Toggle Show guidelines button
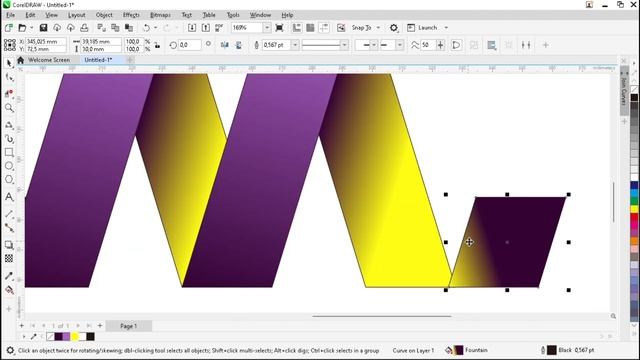 (x=324, y=28)
